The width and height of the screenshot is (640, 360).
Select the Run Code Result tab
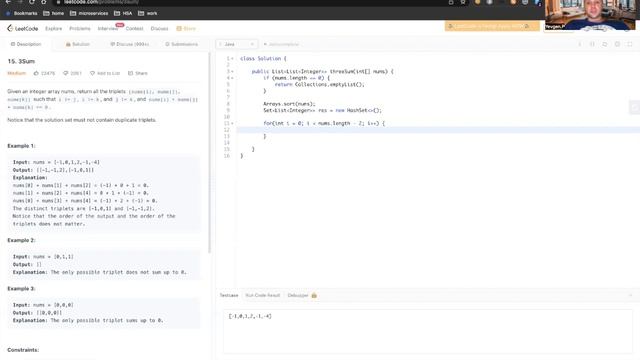(x=262, y=295)
